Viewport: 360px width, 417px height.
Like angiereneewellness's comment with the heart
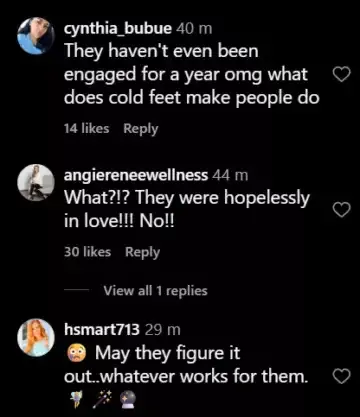pyautogui.click(x=342, y=210)
